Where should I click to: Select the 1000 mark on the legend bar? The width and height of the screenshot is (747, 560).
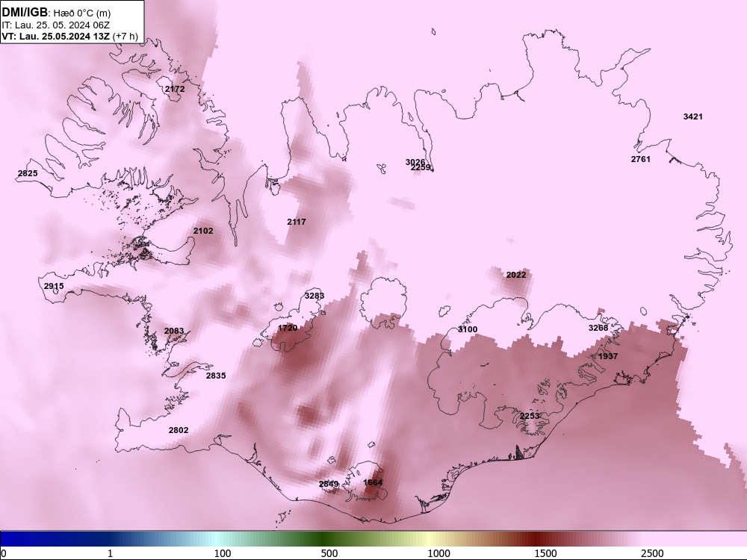click(438, 553)
